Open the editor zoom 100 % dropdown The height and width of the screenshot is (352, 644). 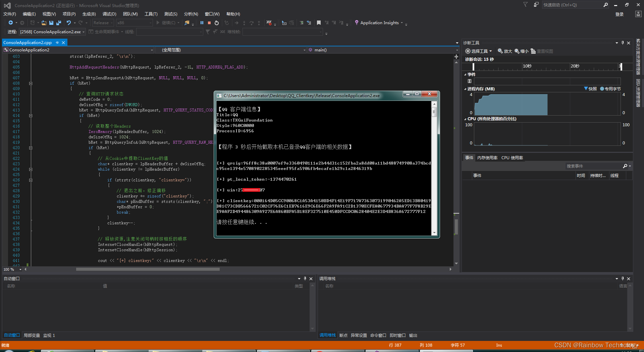[x=12, y=269]
